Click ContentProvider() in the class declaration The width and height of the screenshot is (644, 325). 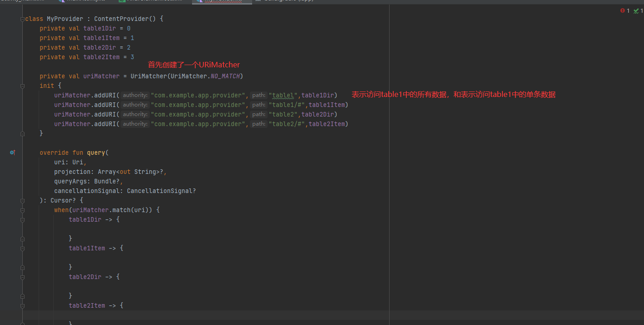click(125, 19)
